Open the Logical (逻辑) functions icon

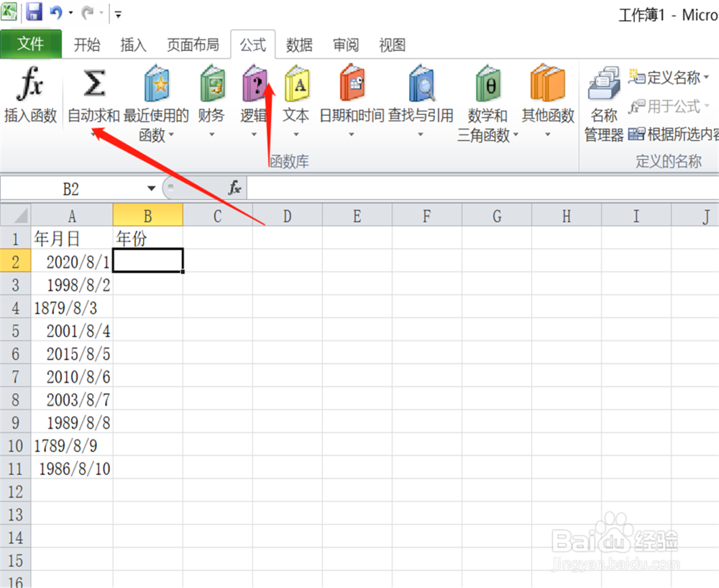254,83
